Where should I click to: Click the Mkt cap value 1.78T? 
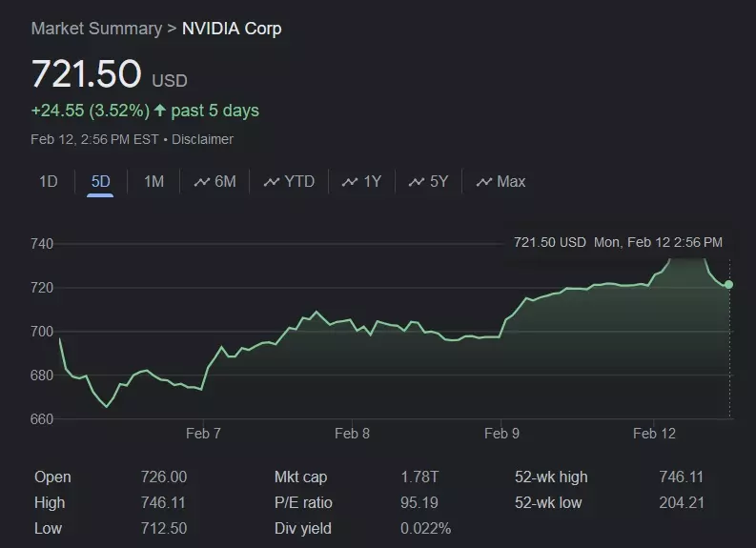[419, 477]
